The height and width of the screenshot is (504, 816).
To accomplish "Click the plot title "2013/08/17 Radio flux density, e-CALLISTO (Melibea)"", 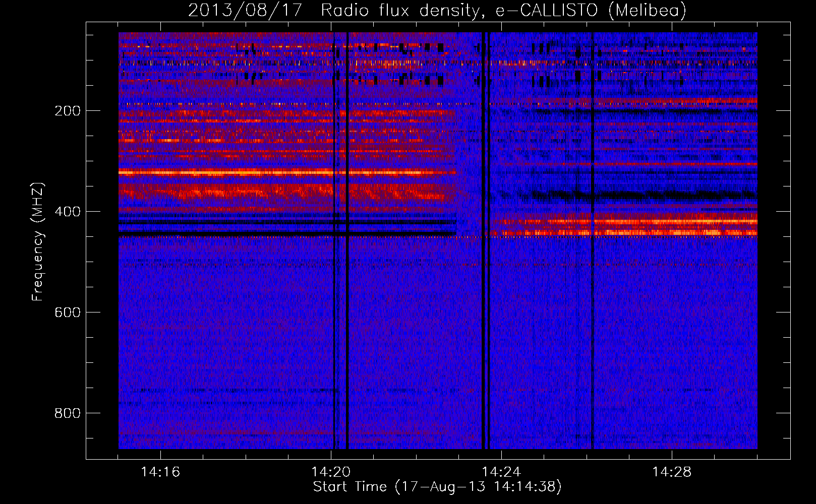I will coord(437,10).
